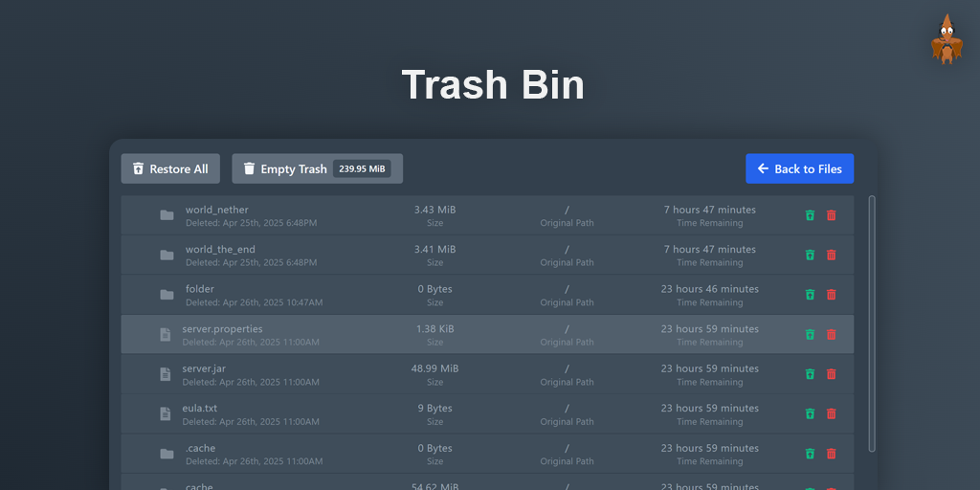Click the server.jar file name
The width and height of the screenshot is (980, 490).
pyautogui.click(x=205, y=368)
